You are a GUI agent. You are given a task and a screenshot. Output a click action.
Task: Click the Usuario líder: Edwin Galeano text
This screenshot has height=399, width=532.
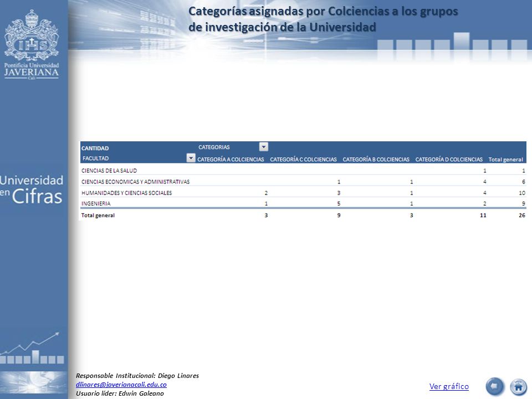pyautogui.click(x=120, y=393)
